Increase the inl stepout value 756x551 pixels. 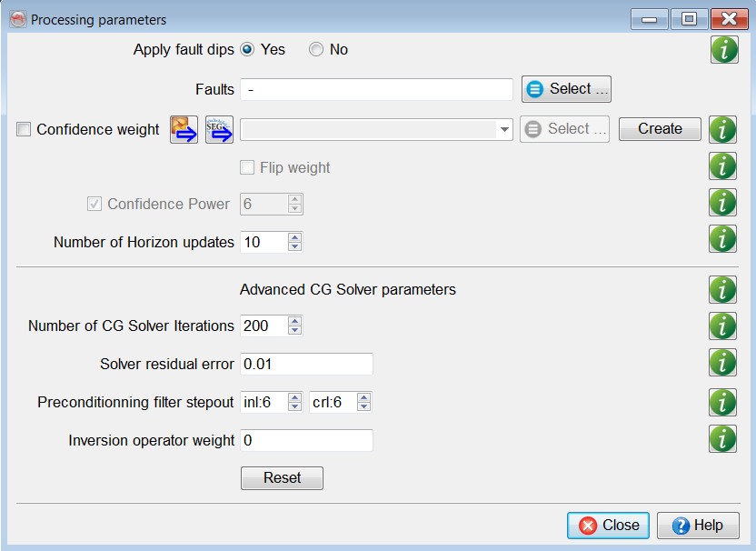click(294, 397)
